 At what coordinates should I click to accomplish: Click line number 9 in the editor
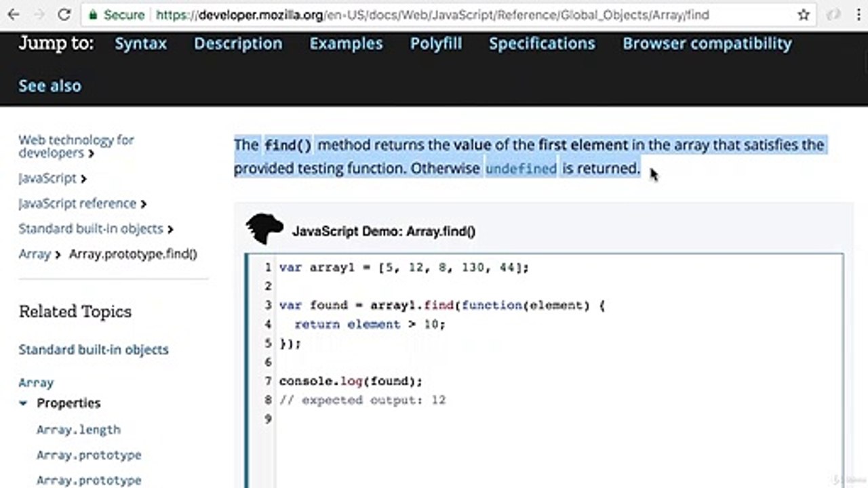[269, 419]
